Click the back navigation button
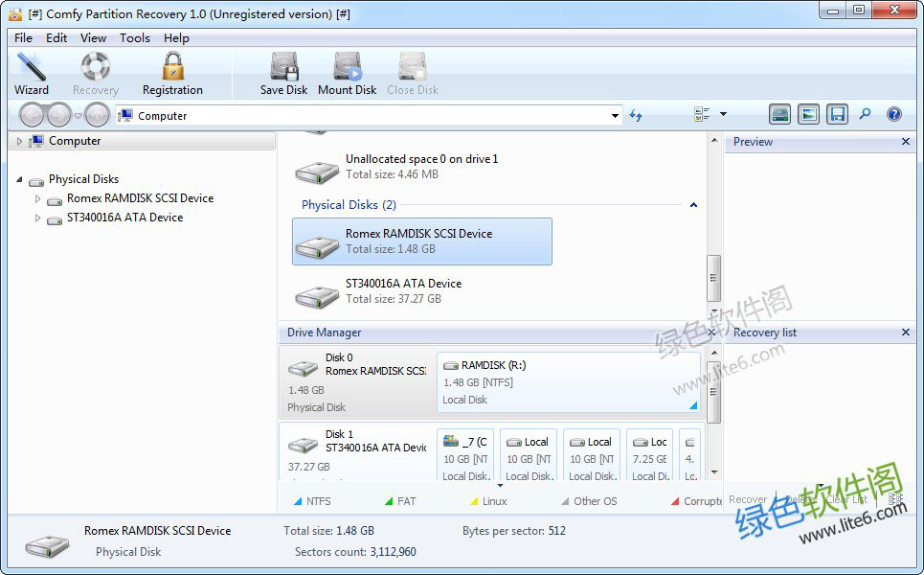This screenshot has width=924, height=575. [33, 115]
